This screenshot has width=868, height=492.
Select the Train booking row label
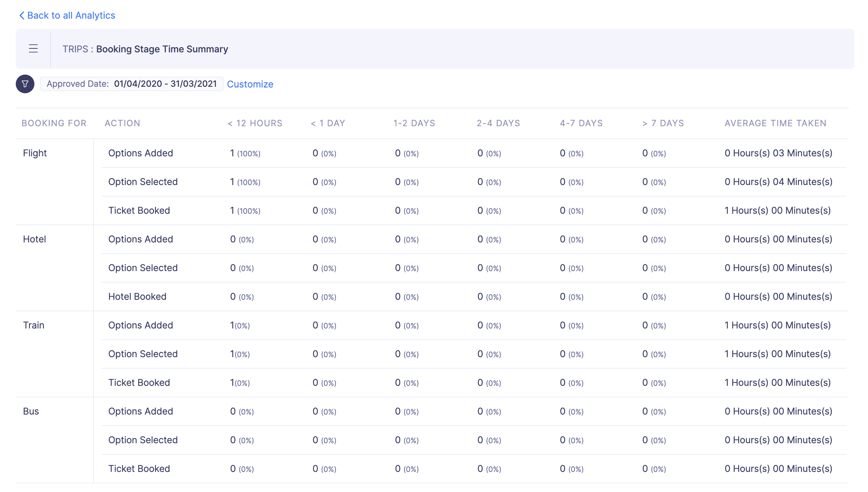34,325
